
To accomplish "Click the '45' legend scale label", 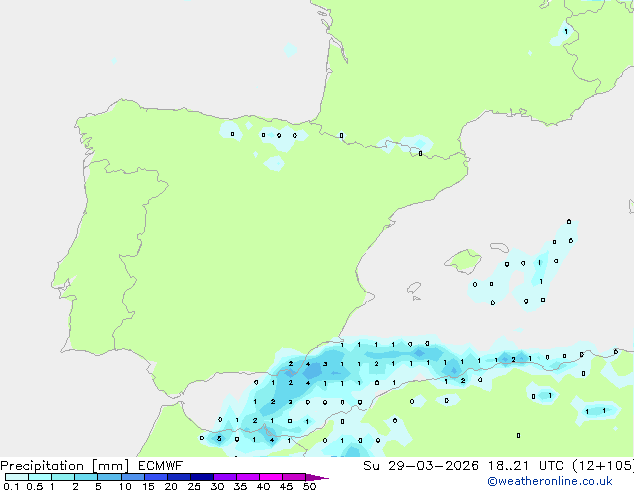I will click(286, 486).
